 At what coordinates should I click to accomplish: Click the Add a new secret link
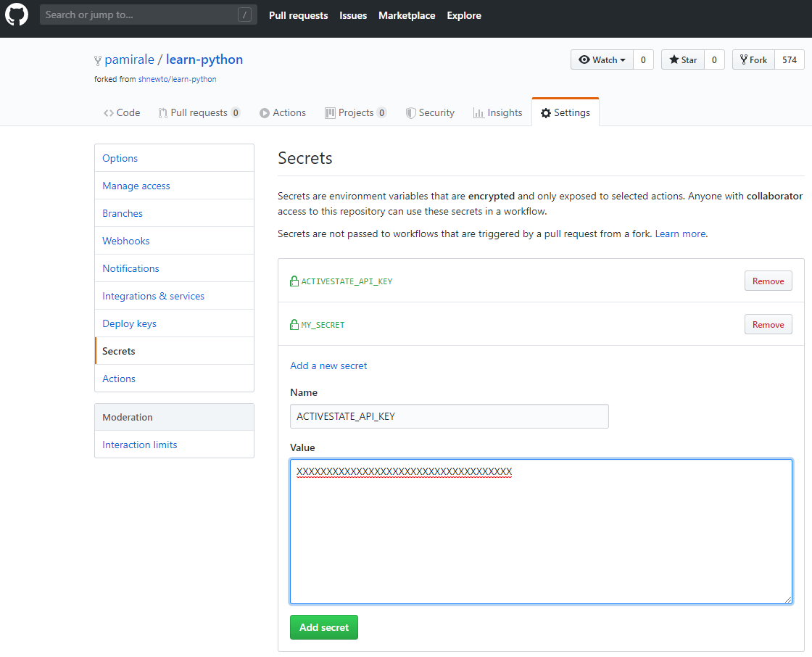pyautogui.click(x=328, y=365)
